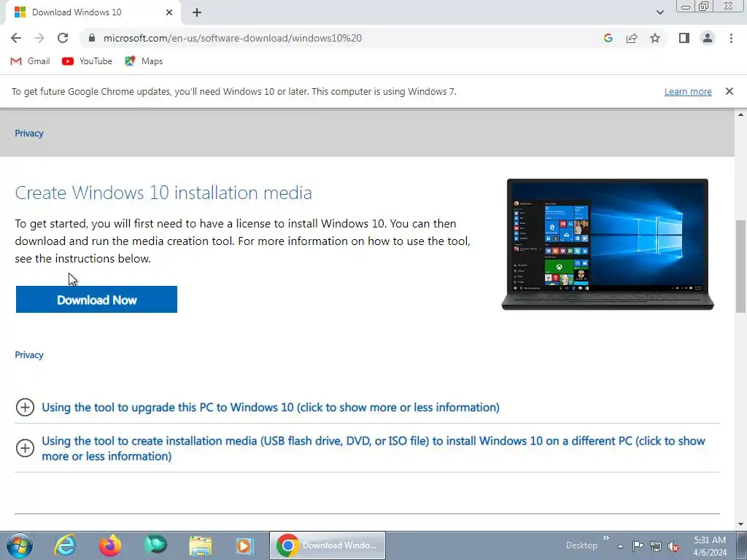Expand 'Using the tool to upgrade this PC'

coord(271,407)
